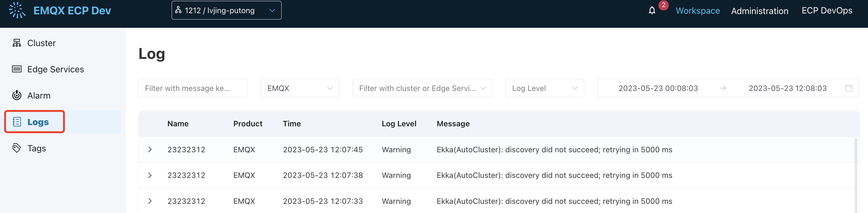Click the Log page heading
The height and width of the screenshot is (213, 868).
151,54
